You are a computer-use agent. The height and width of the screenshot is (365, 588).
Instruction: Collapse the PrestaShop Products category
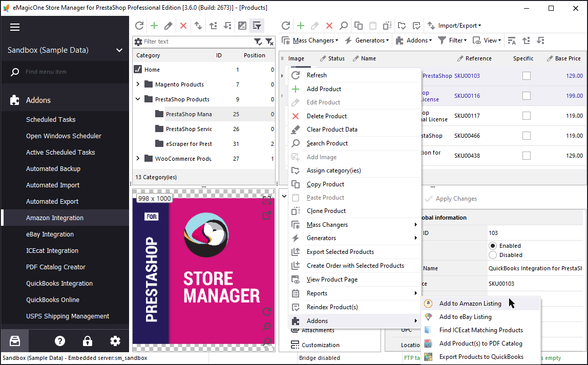pyautogui.click(x=138, y=99)
